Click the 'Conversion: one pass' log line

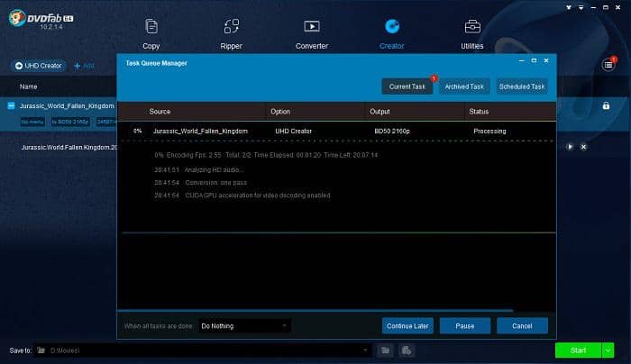tap(200, 183)
